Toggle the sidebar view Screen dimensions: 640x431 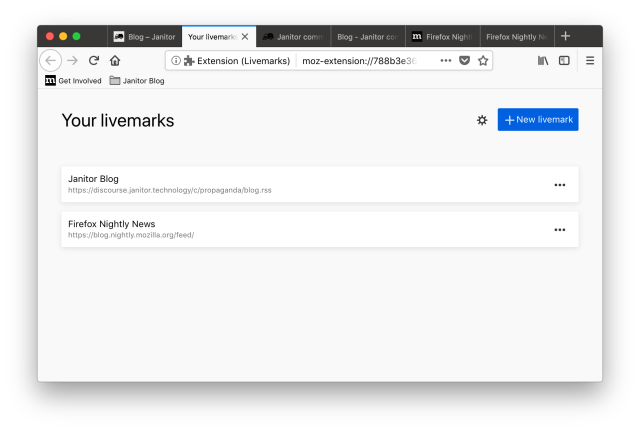click(x=564, y=61)
